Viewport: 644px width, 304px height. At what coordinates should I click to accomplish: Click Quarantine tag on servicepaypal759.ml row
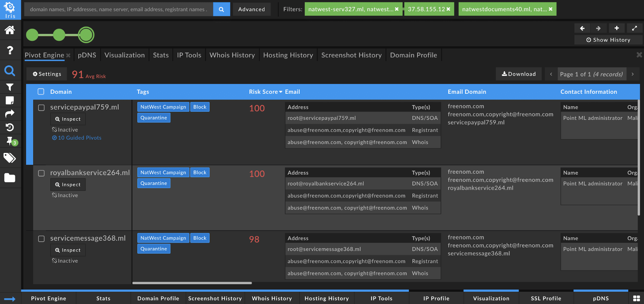click(154, 118)
